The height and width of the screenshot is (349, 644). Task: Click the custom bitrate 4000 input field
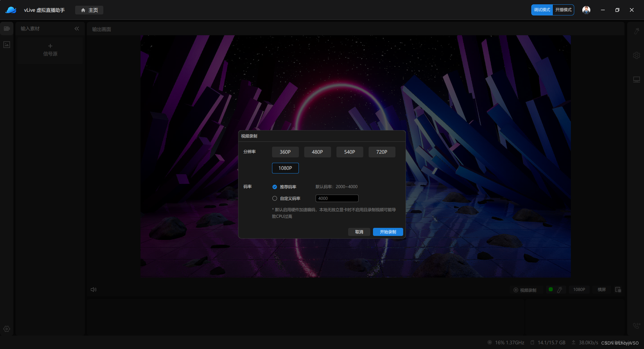(337, 198)
